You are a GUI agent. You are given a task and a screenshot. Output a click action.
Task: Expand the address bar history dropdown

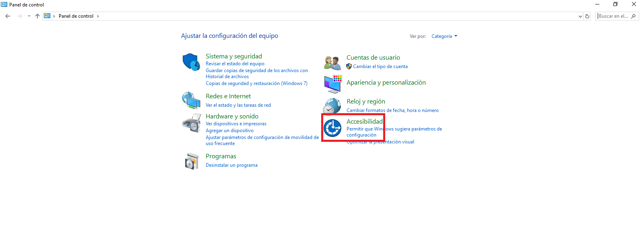point(580,16)
